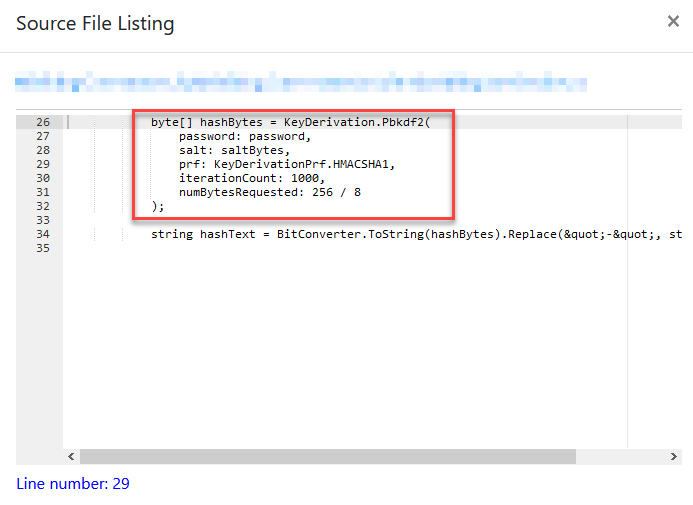Close the Source File Listing dialog
The width and height of the screenshot is (693, 505).
(673, 22)
